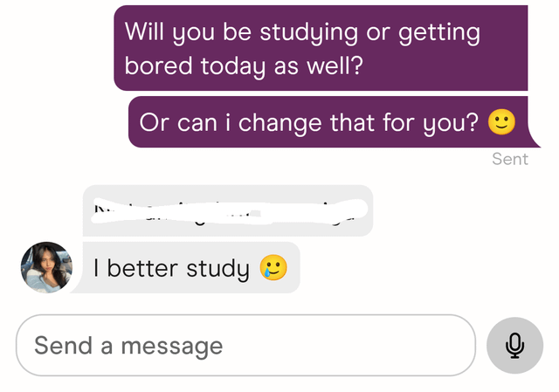The image size is (559, 392).
Task: Click the "Send a message" input field
Action: [245, 346]
